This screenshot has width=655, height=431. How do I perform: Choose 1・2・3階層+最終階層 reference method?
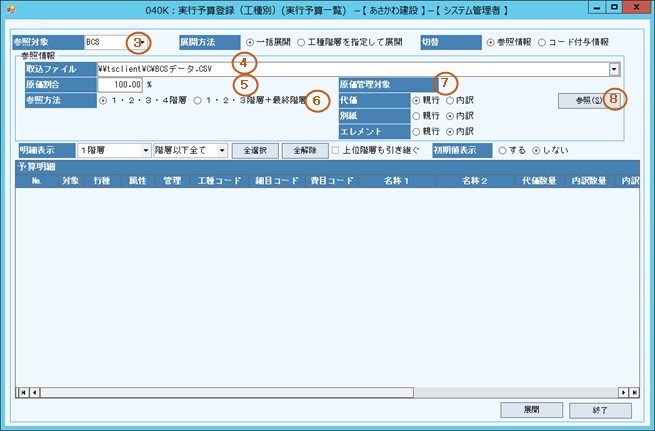click(198, 101)
